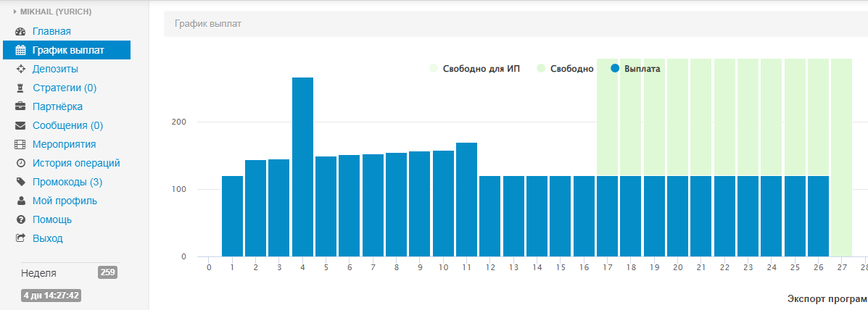Click the Главная dashboard icon
Image resolution: width=868 pixels, height=310 pixels.
coord(20,32)
